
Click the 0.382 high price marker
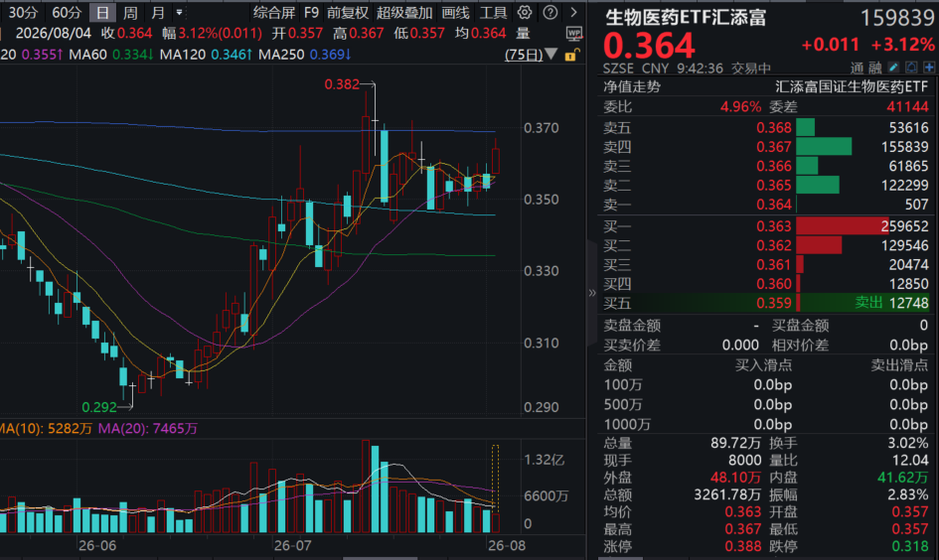pos(342,84)
